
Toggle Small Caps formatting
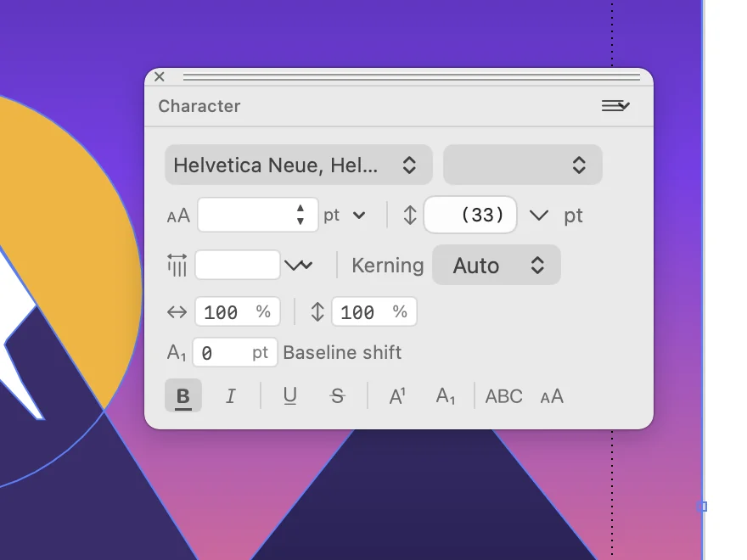coord(552,396)
